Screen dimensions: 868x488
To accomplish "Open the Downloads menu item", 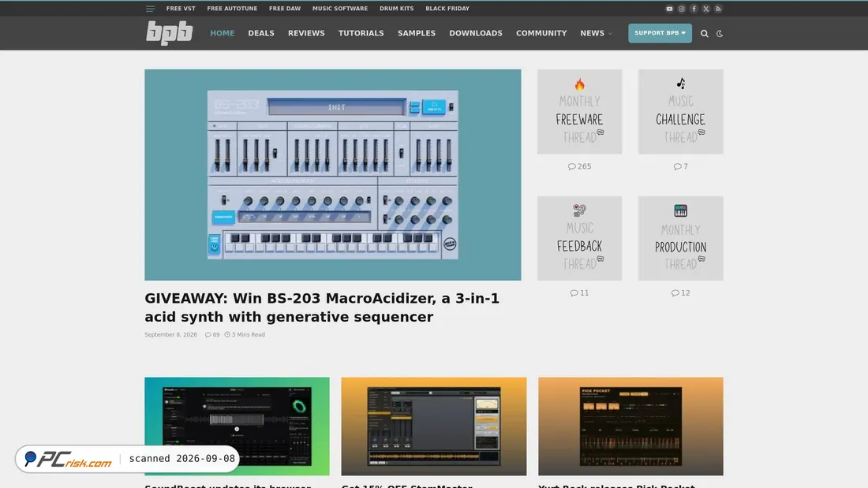I will (476, 33).
